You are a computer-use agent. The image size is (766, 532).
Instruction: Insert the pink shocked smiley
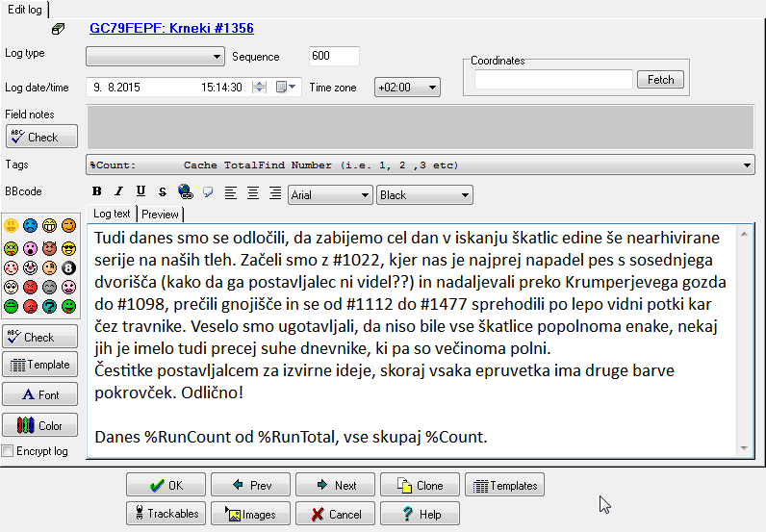[30, 248]
